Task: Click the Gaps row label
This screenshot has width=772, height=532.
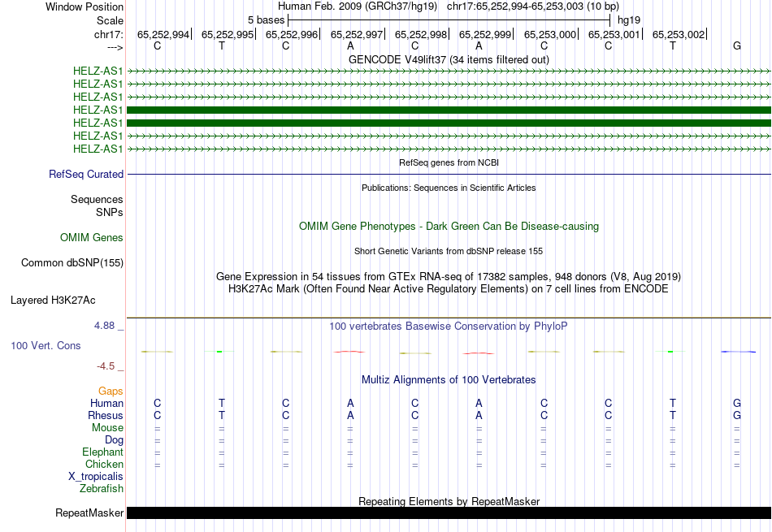Action: pos(111,391)
